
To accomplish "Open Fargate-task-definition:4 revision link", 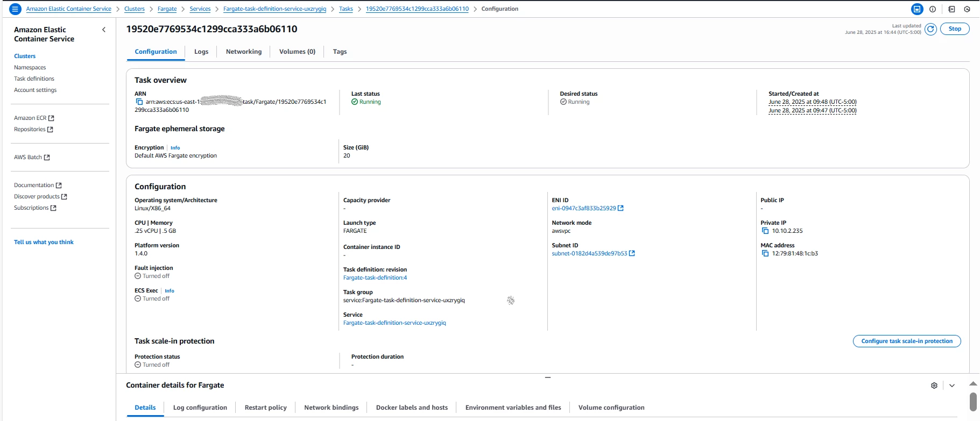I will (375, 278).
